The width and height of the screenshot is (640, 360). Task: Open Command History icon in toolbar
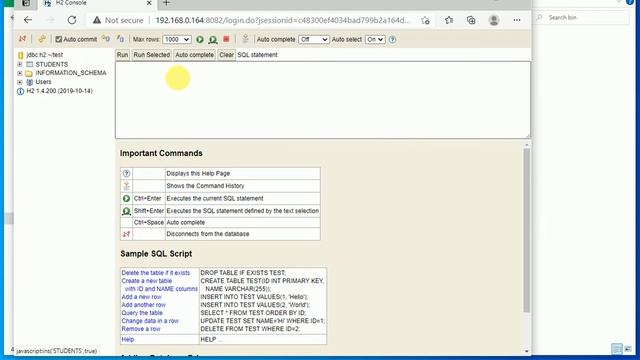(x=245, y=39)
